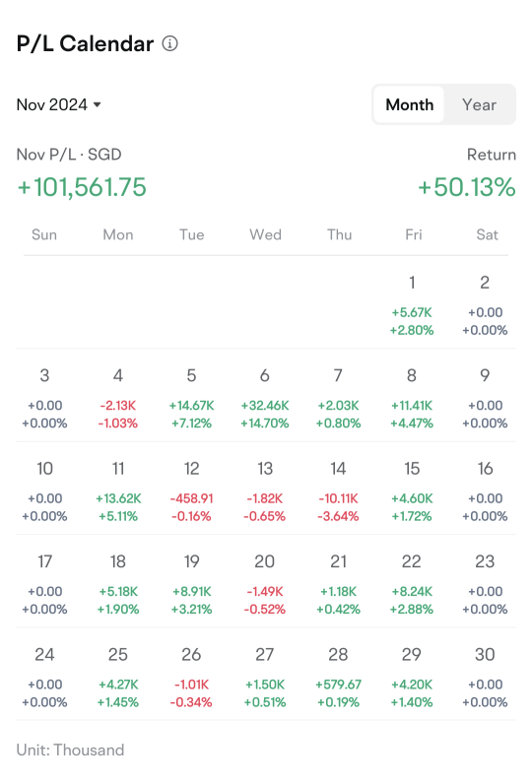Open day 12 showing -458.91
532x782 pixels.
[x=192, y=491]
